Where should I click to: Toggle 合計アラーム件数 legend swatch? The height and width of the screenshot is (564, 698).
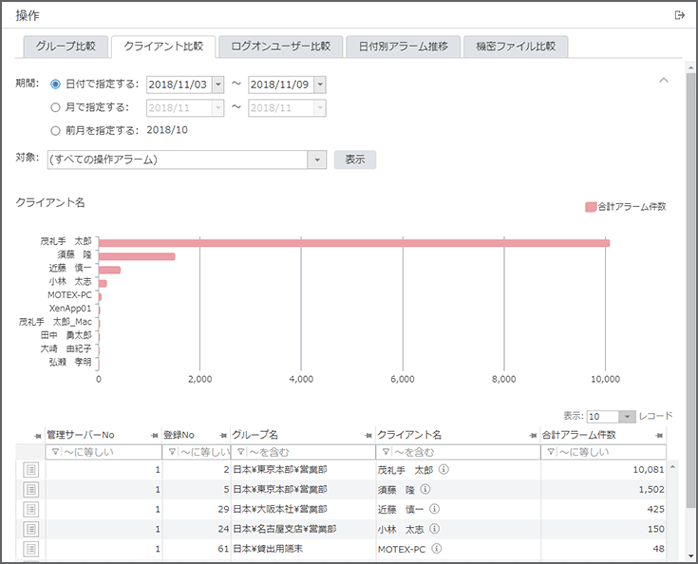(590, 207)
